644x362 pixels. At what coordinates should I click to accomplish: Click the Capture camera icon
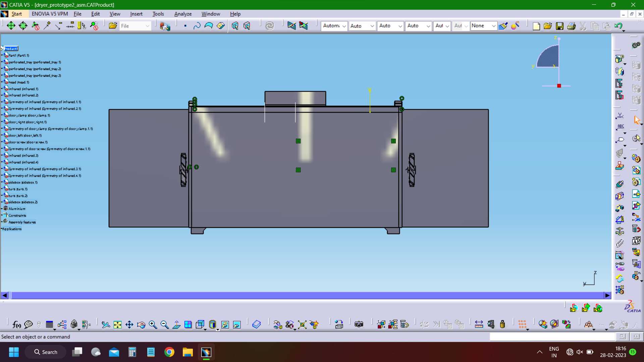click(359, 324)
